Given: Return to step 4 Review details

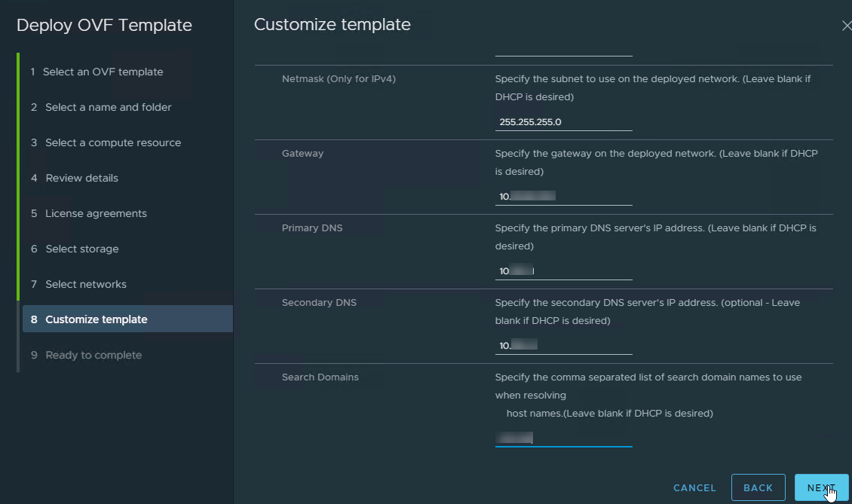Looking at the screenshot, I should click(81, 179).
